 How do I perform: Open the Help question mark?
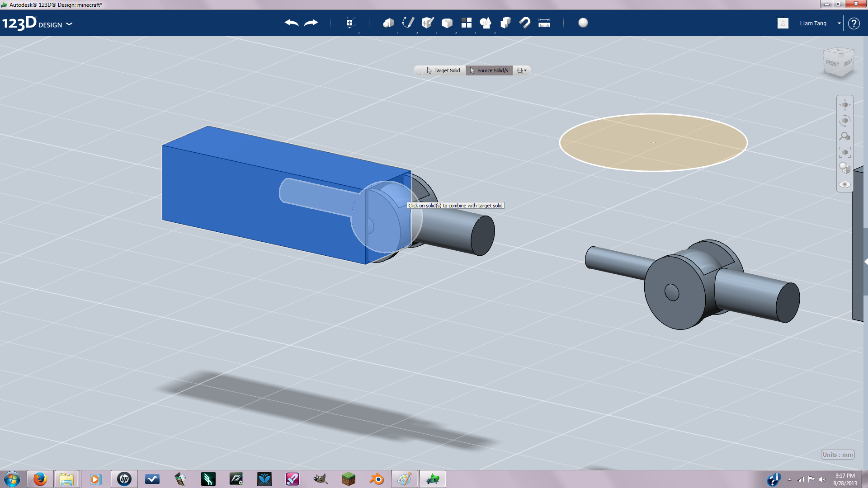point(854,23)
